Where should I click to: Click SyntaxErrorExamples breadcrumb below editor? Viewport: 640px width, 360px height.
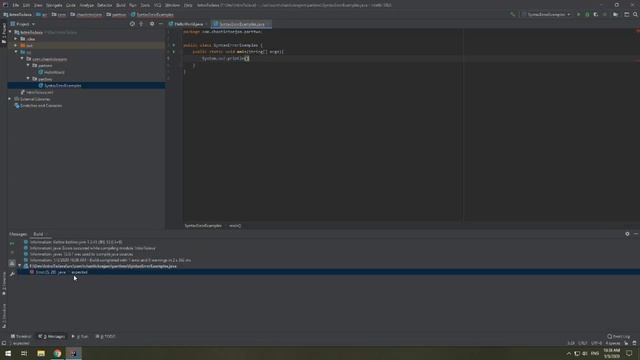(x=203, y=226)
